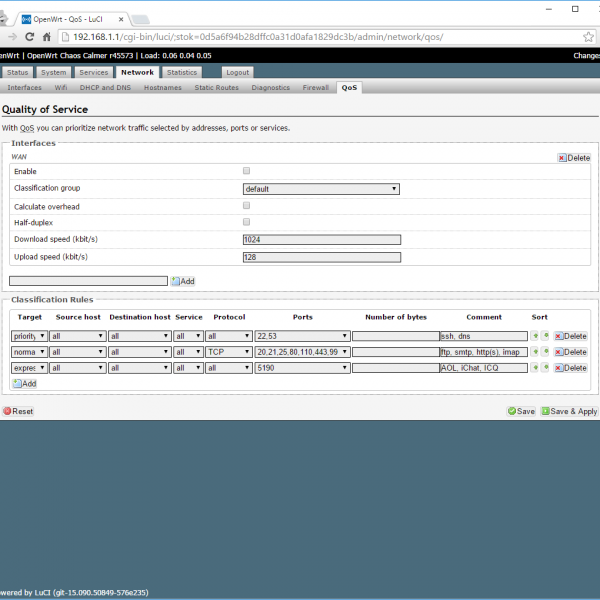
Task: Move the ftp, smtp rule up
Action: tap(535, 352)
